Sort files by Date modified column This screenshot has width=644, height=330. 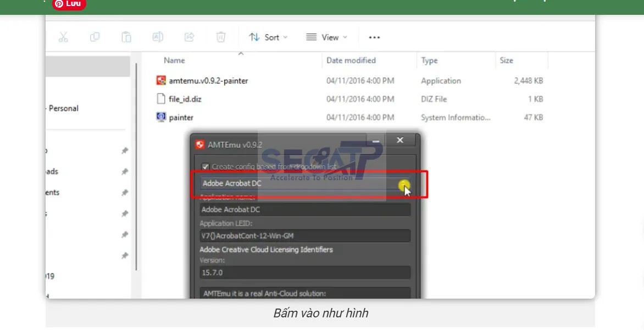click(x=351, y=61)
